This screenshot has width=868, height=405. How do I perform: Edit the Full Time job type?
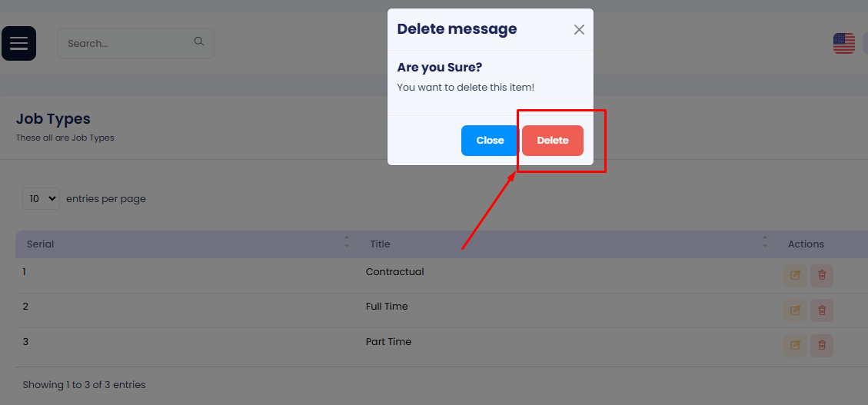coord(795,310)
